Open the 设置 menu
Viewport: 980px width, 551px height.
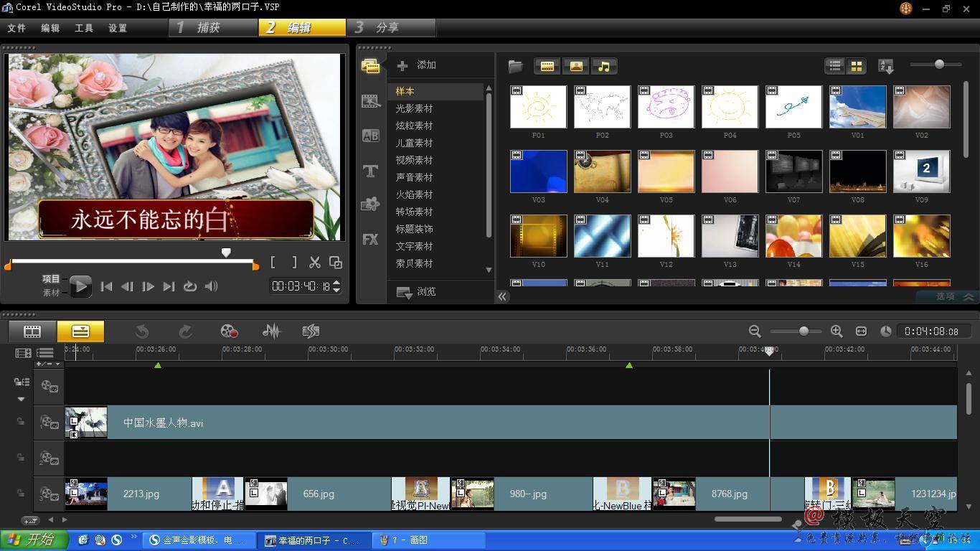[x=118, y=28]
